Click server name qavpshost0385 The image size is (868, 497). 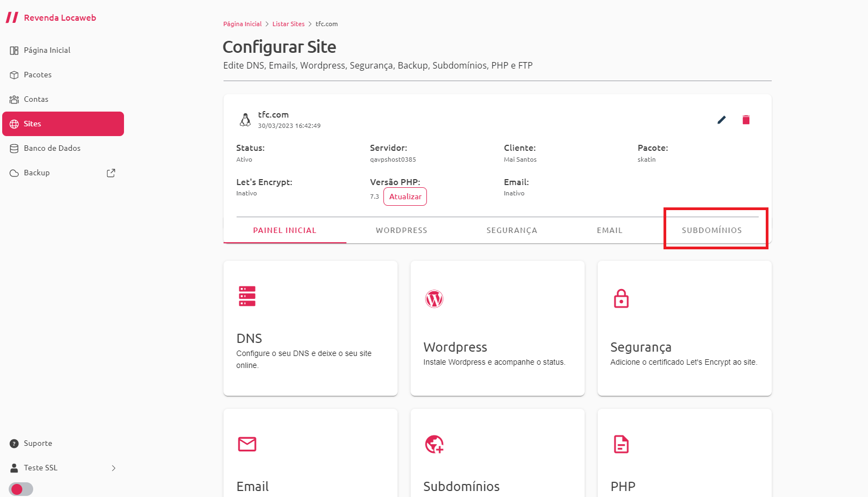point(393,159)
